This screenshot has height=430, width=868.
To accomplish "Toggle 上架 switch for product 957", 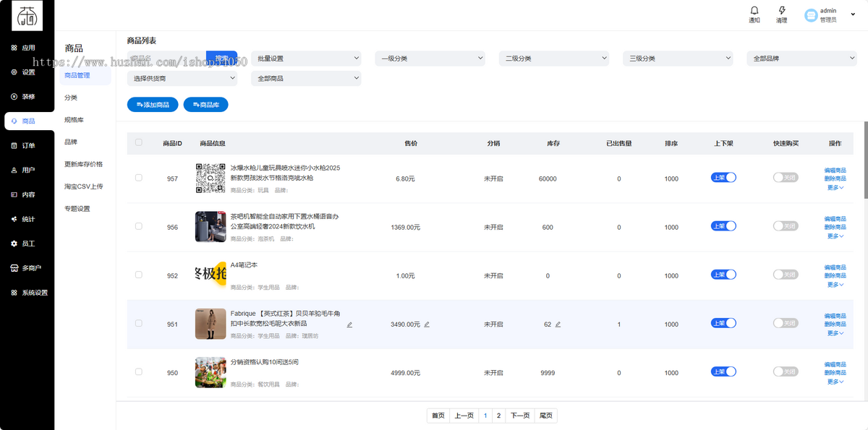I will [723, 177].
